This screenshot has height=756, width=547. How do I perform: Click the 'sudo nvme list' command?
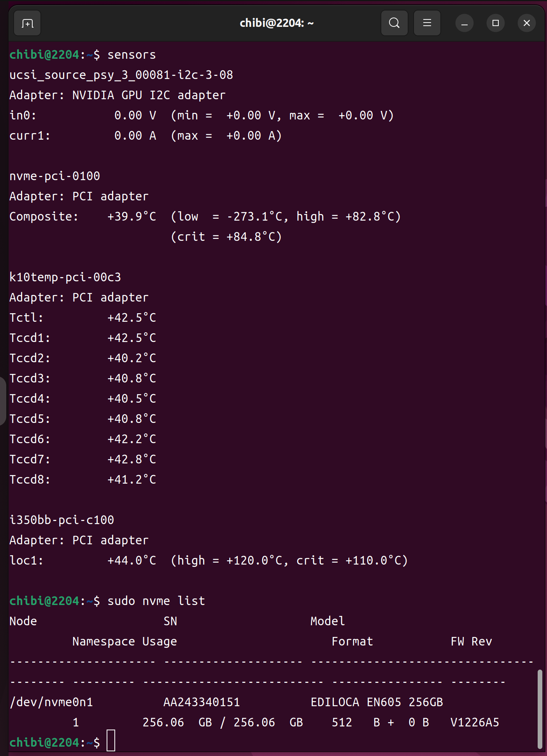coord(156,601)
